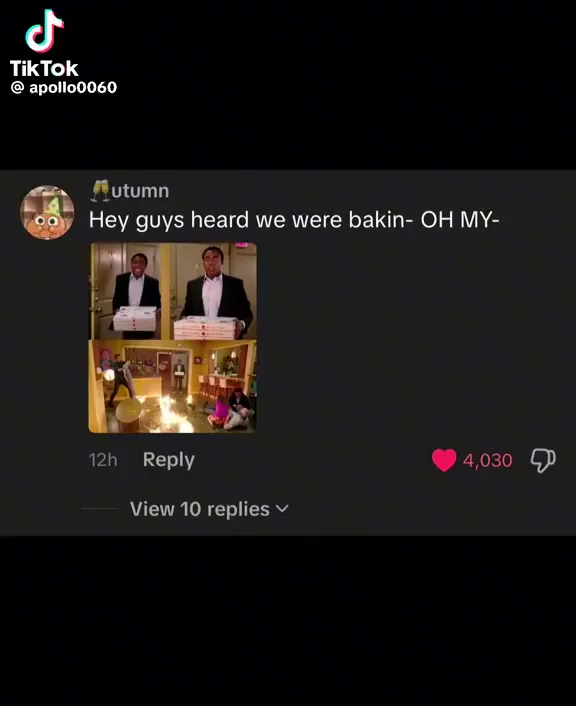Reply to the utumn comment

tap(168, 460)
